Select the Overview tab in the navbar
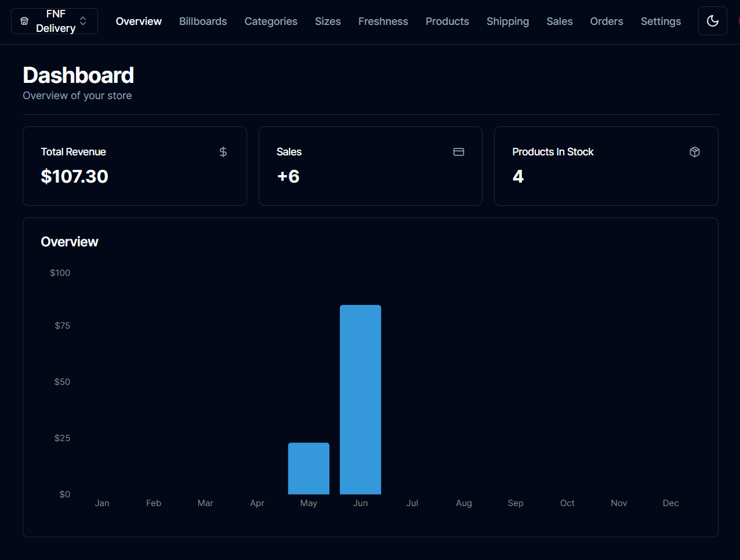The height and width of the screenshot is (560, 740). [x=139, y=21]
